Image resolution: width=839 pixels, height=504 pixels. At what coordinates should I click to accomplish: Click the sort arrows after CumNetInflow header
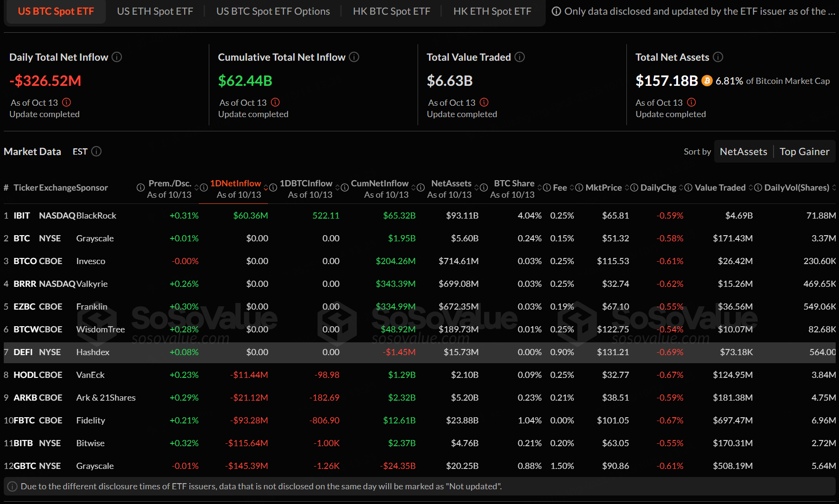point(413,188)
